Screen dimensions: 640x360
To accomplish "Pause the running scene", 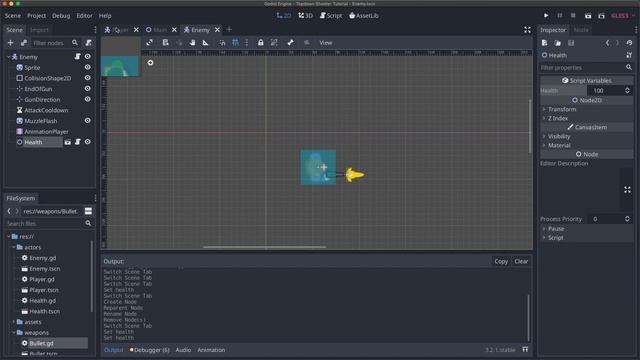I will pos(560,16).
